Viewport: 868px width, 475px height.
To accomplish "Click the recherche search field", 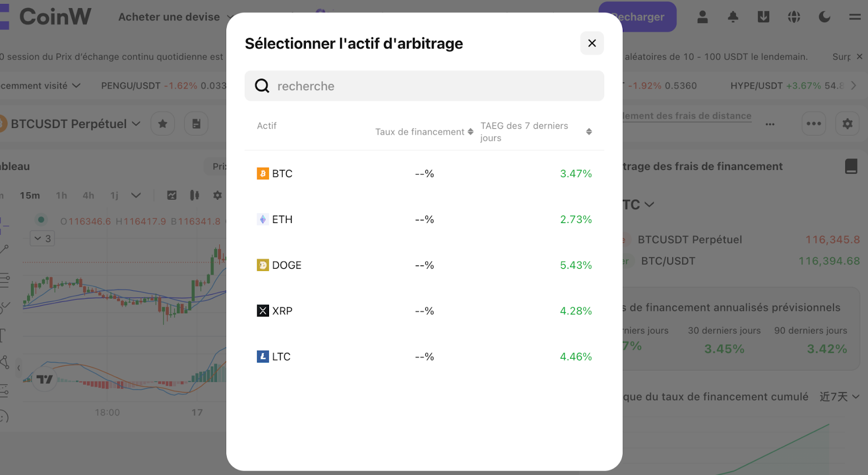I will (424, 86).
